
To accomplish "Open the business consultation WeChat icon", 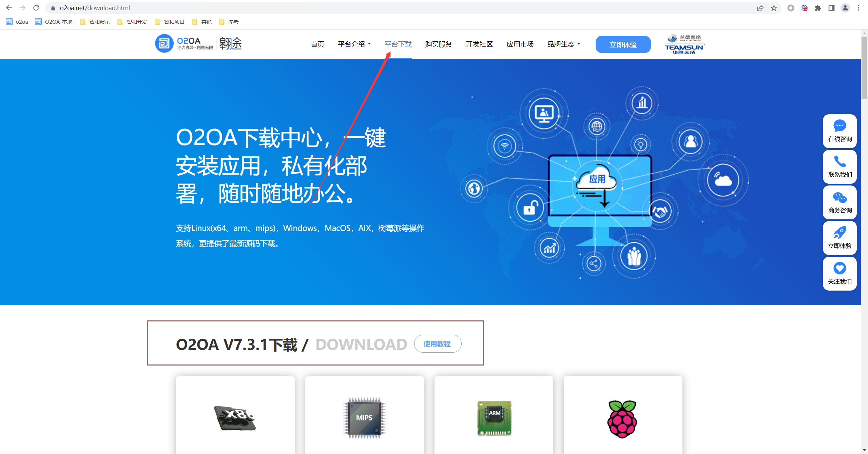I will [840, 197].
